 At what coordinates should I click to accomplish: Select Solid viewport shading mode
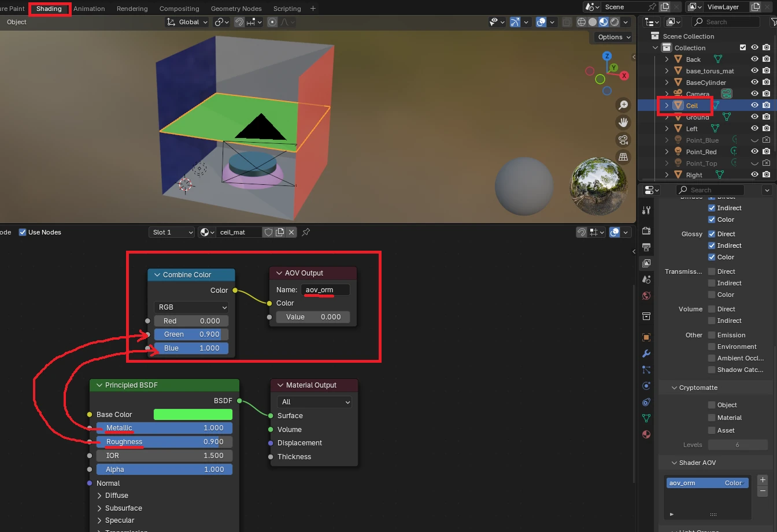(593, 22)
